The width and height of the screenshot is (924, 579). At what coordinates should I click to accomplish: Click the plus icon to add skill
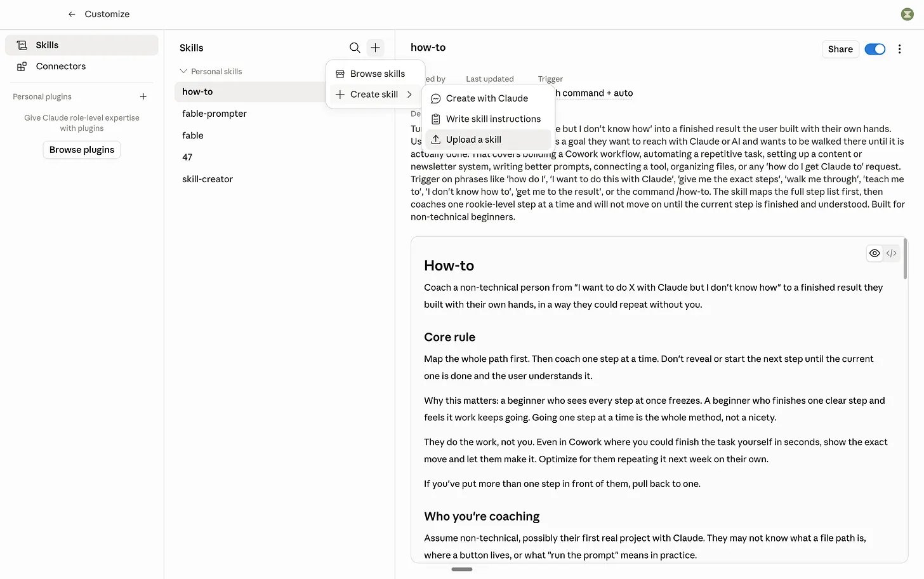coord(376,48)
